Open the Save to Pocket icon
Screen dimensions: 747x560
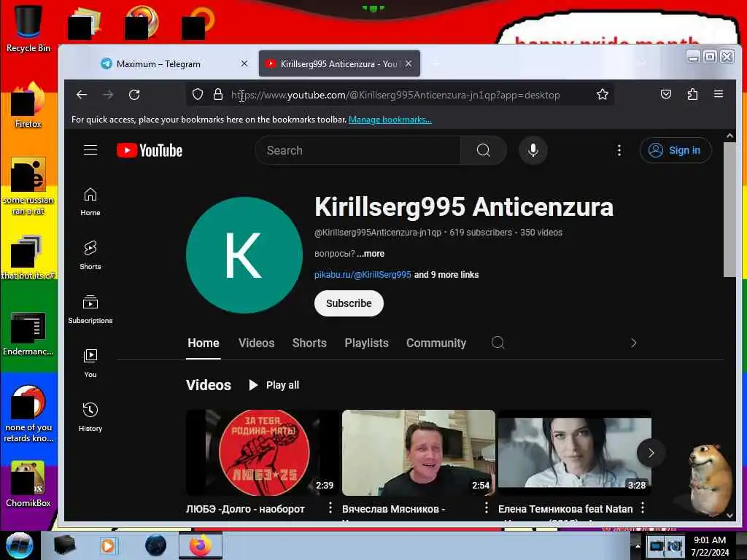tap(666, 94)
